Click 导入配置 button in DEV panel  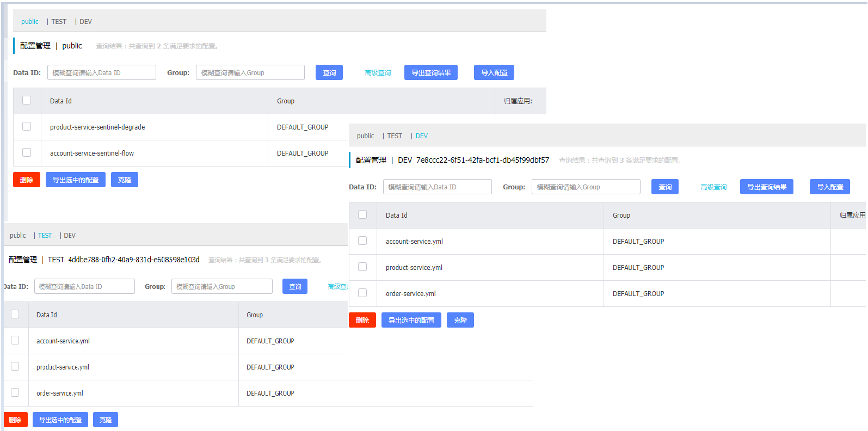coord(830,187)
